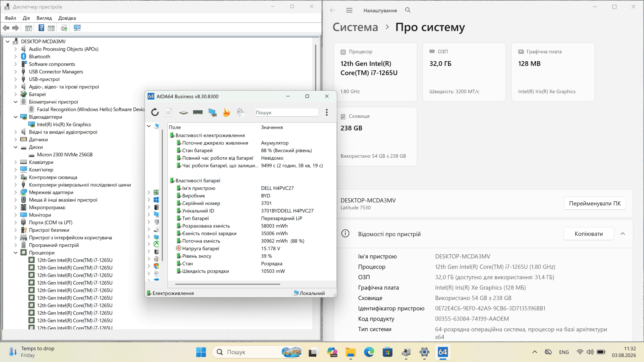Refresh the AIDA64 report page
The image size is (644, 362).
click(155, 112)
